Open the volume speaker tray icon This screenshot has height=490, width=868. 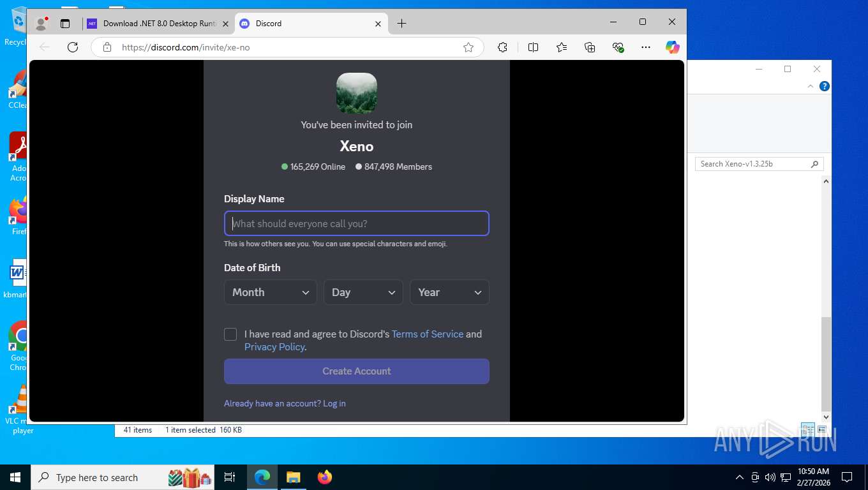point(770,477)
